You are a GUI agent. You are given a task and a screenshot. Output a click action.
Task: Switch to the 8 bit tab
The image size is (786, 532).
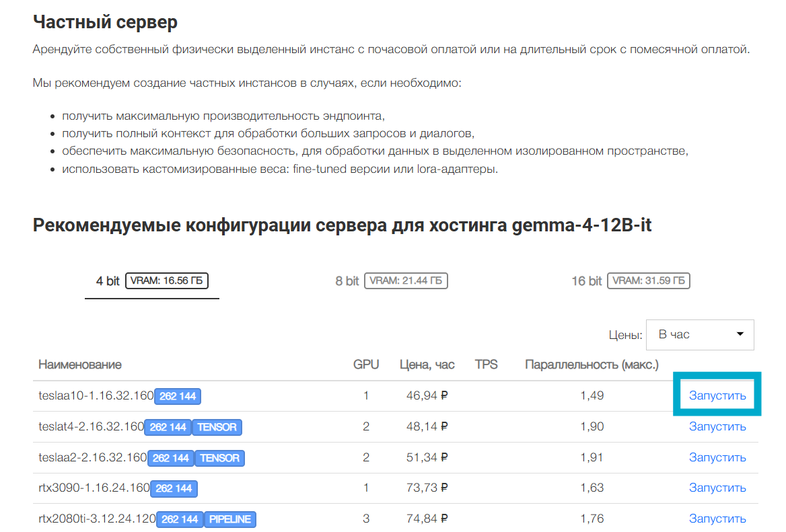point(392,281)
